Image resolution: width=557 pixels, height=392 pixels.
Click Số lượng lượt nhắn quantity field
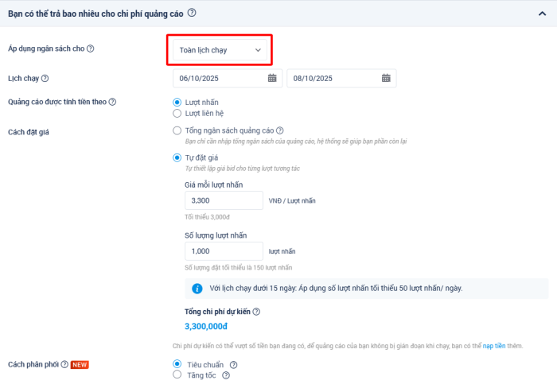pyautogui.click(x=224, y=251)
